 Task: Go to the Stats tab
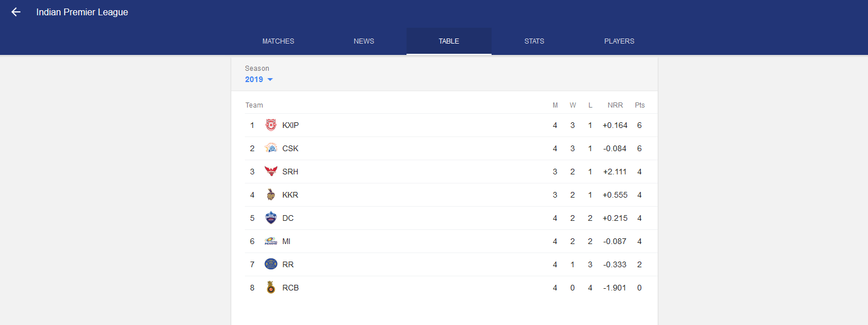534,41
